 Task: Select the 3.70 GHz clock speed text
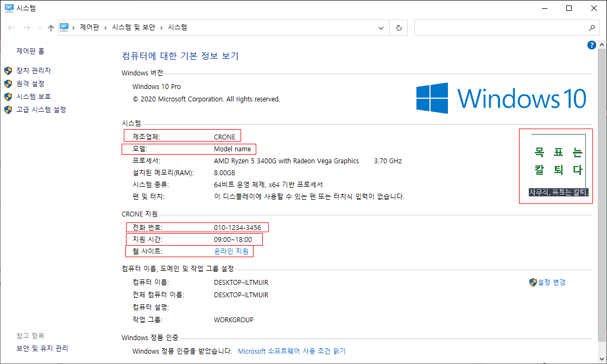tap(388, 161)
